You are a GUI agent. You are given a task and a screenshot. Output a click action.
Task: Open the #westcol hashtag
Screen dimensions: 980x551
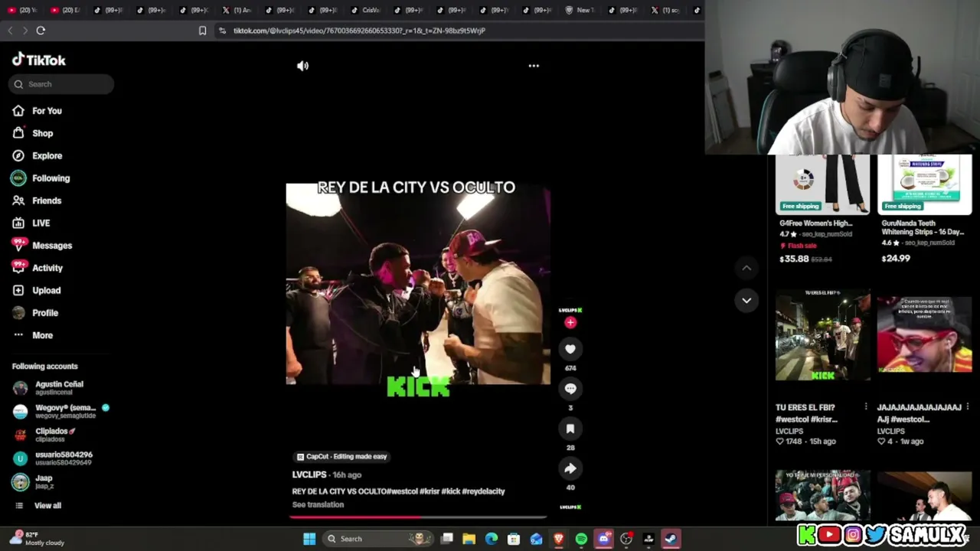(x=403, y=491)
